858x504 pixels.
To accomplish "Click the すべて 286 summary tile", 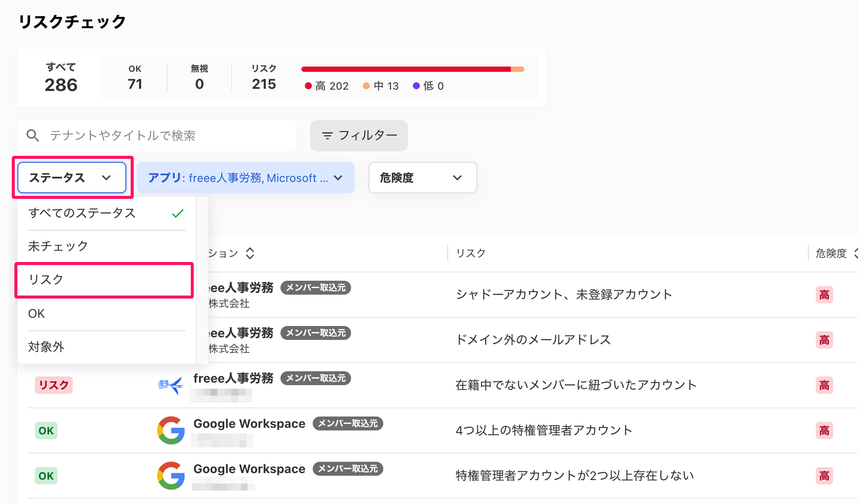I will click(61, 78).
